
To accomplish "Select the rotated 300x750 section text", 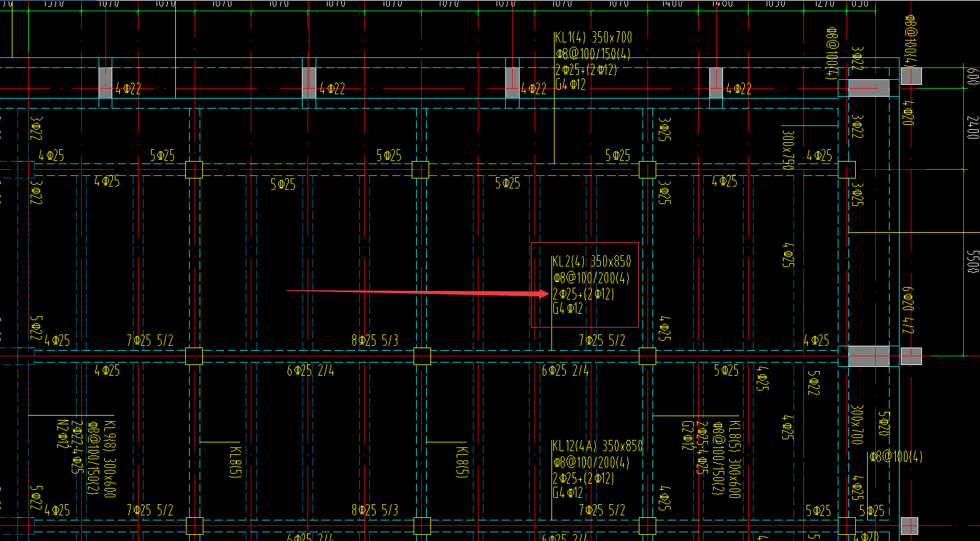I will click(788, 150).
